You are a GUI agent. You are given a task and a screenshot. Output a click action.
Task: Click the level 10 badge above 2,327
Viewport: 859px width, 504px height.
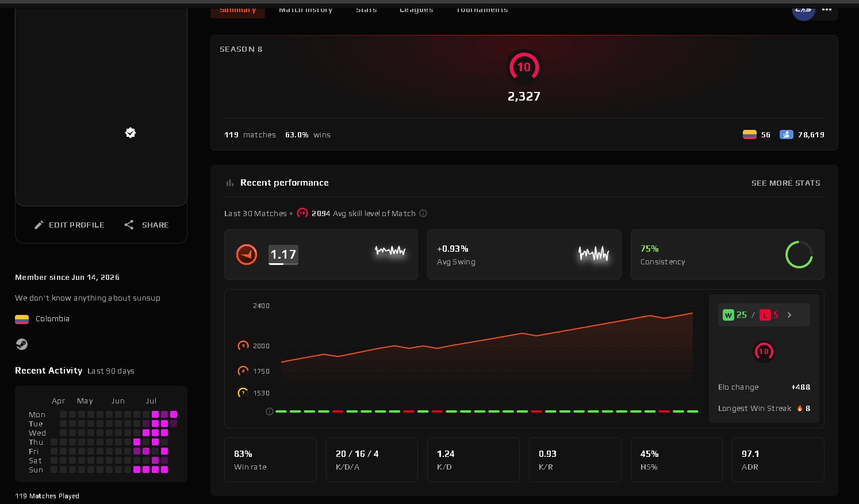point(524,67)
